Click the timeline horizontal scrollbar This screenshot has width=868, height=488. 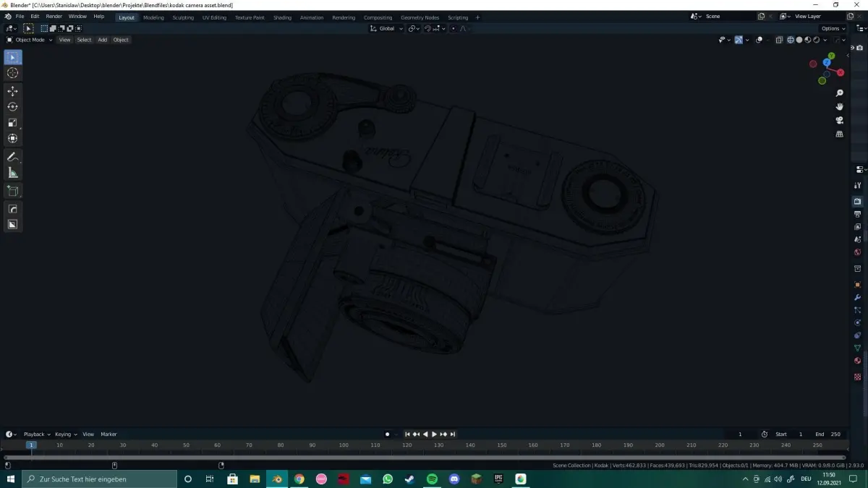point(425,457)
